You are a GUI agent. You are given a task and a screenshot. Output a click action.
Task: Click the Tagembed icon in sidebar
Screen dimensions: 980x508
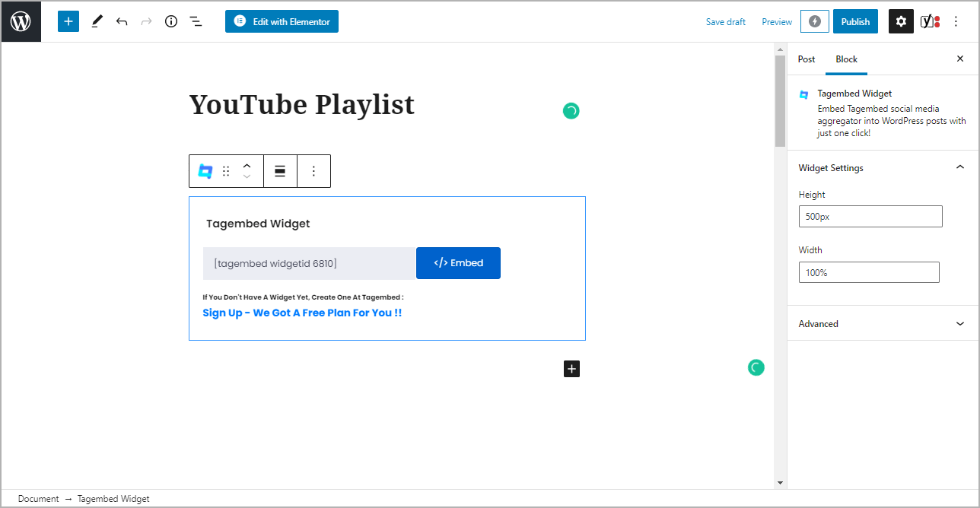coord(804,95)
